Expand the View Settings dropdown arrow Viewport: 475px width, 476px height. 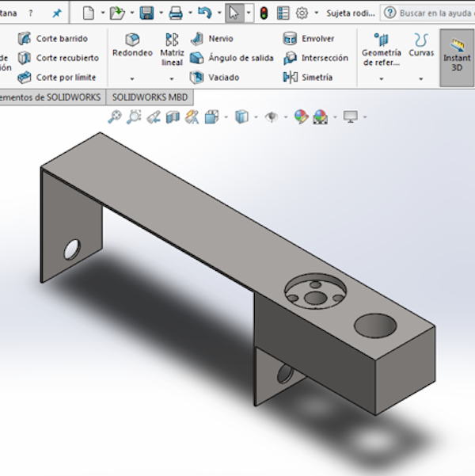[x=365, y=117]
